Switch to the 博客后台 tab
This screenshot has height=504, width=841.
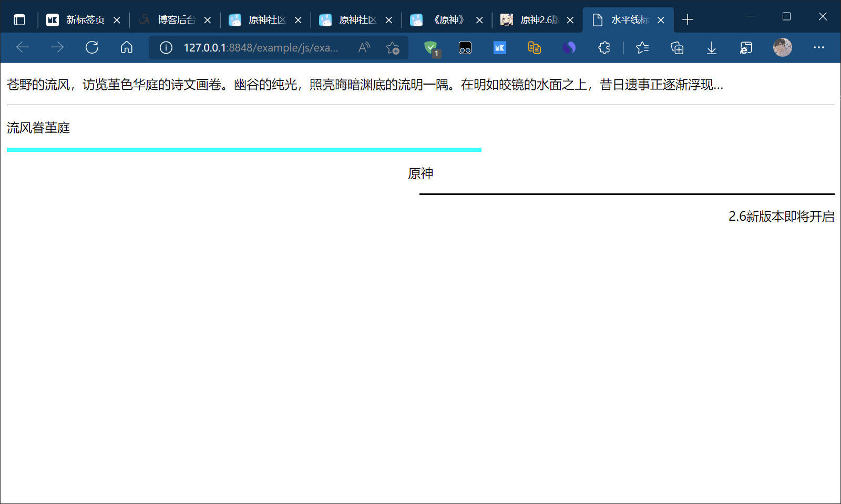click(x=175, y=20)
